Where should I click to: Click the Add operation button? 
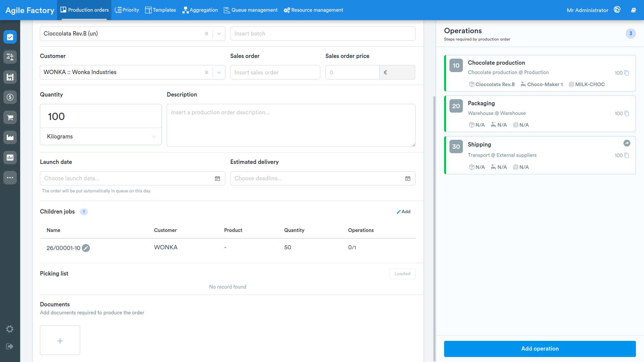point(540,349)
